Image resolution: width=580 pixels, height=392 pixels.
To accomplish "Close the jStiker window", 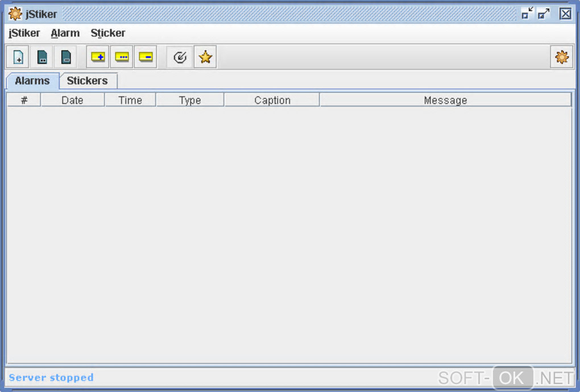I will (565, 14).
